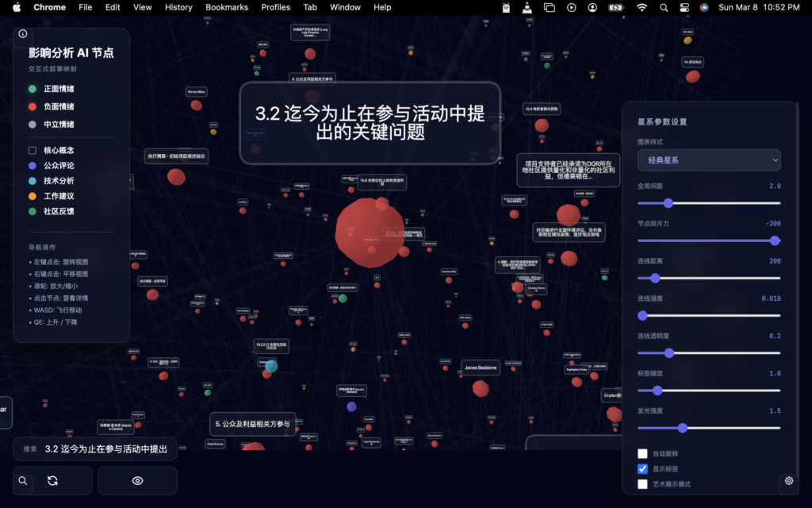Open the Bookmarks menu
This screenshot has width=812, height=508.
tap(227, 7)
